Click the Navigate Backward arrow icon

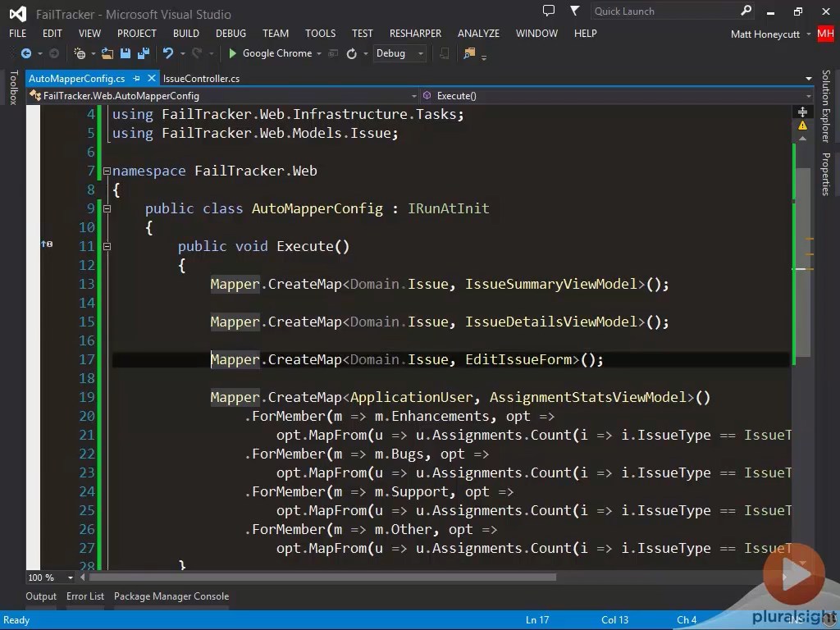coord(25,53)
